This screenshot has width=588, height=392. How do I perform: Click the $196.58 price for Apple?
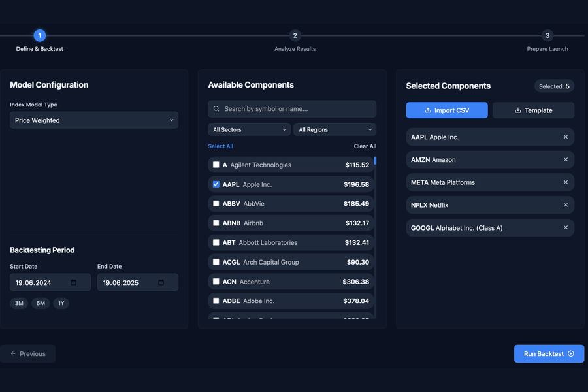pyautogui.click(x=356, y=184)
